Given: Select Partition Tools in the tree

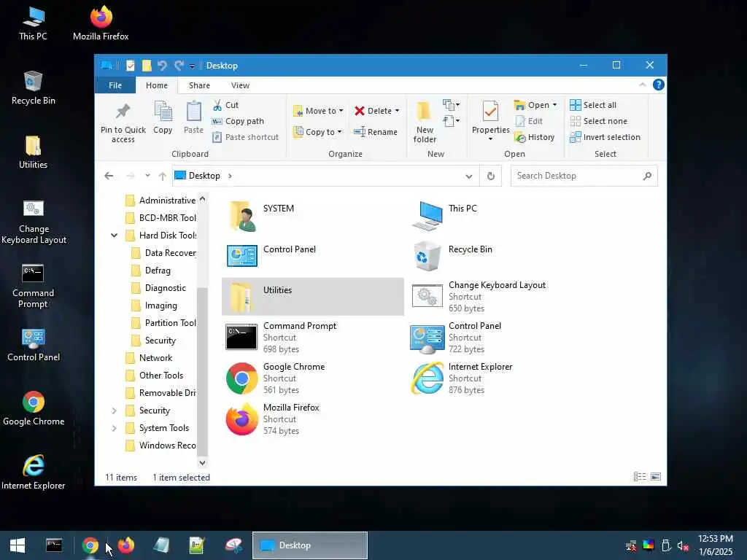Looking at the screenshot, I should [x=164, y=323].
